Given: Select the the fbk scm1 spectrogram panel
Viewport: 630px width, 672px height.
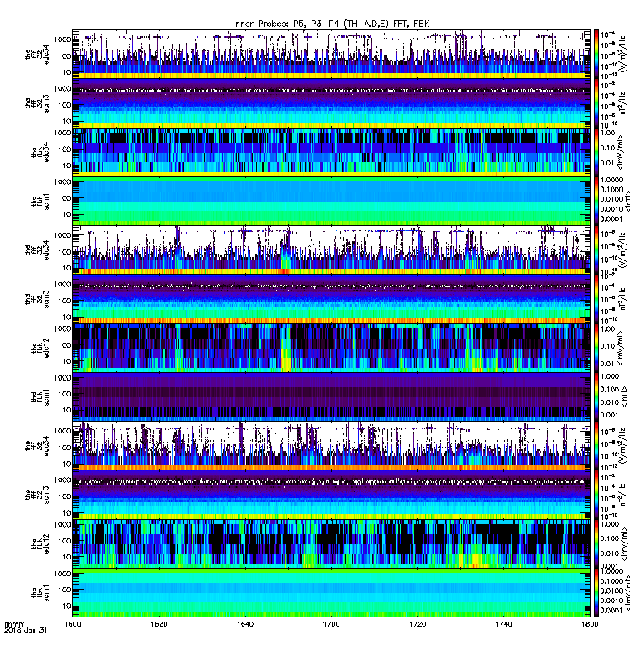Looking at the screenshot, I should pyautogui.click(x=331, y=592).
